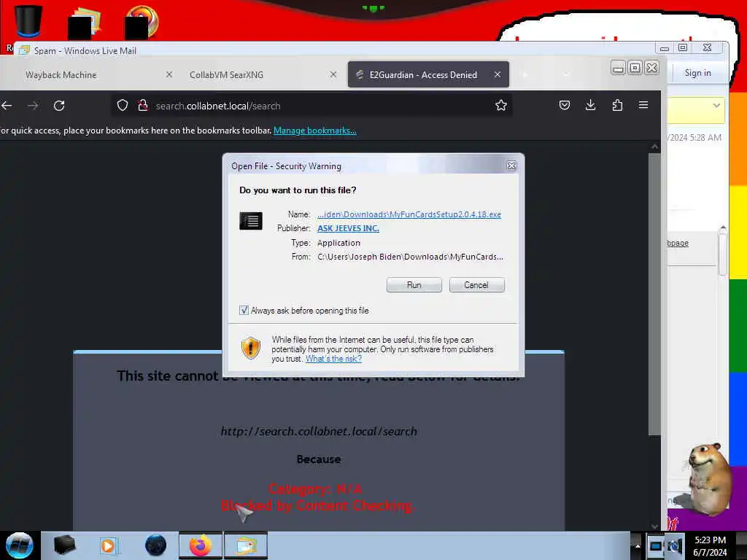Click the hamster desktop character
The width and height of the screenshot is (747, 560).
(x=709, y=478)
